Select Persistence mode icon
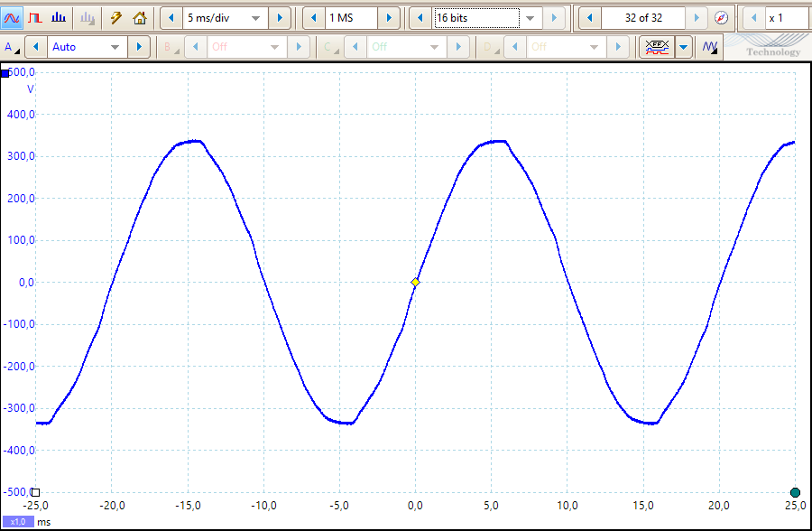 [x=35, y=17]
